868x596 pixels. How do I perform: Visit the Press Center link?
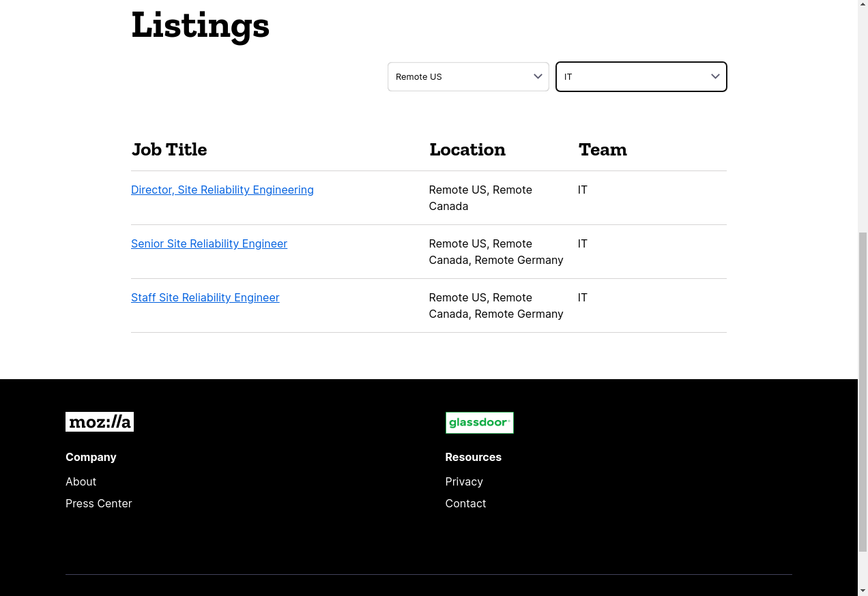[x=98, y=504]
